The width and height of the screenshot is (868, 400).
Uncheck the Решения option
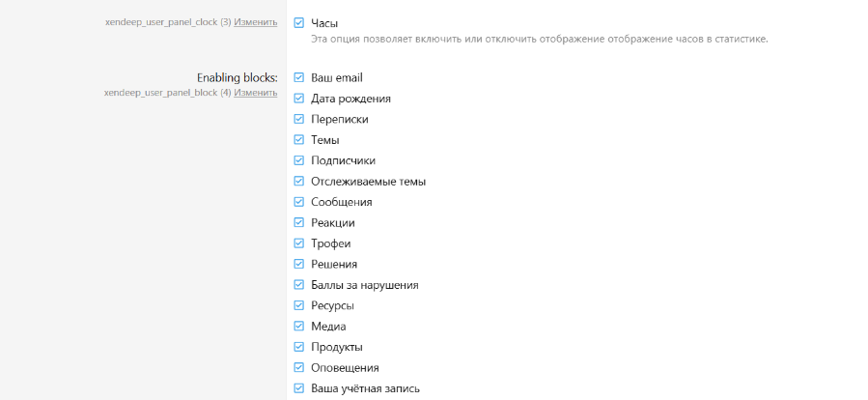(x=299, y=264)
